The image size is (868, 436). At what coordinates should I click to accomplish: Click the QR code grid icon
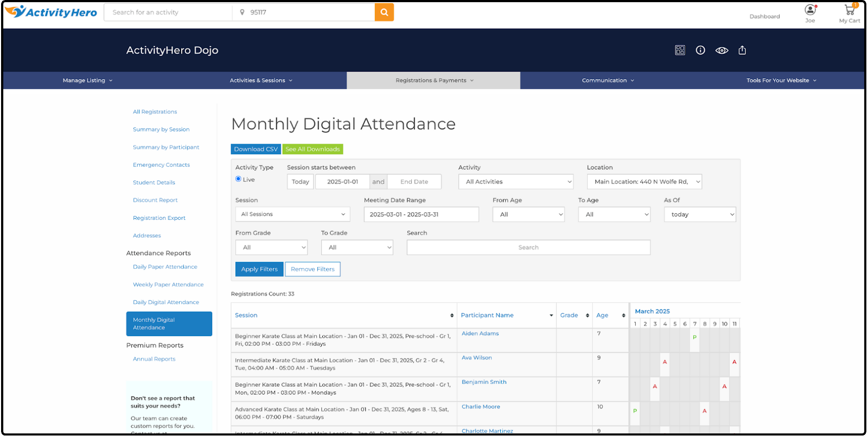click(x=680, y=50)
